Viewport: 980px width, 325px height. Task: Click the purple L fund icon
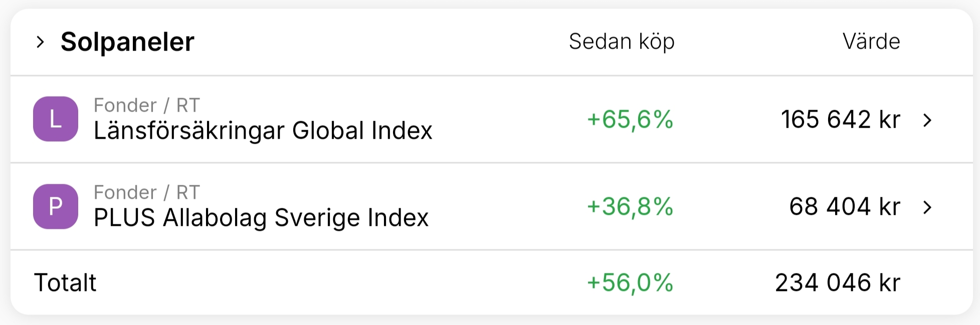pyautogui.click(x=56, y=119)
